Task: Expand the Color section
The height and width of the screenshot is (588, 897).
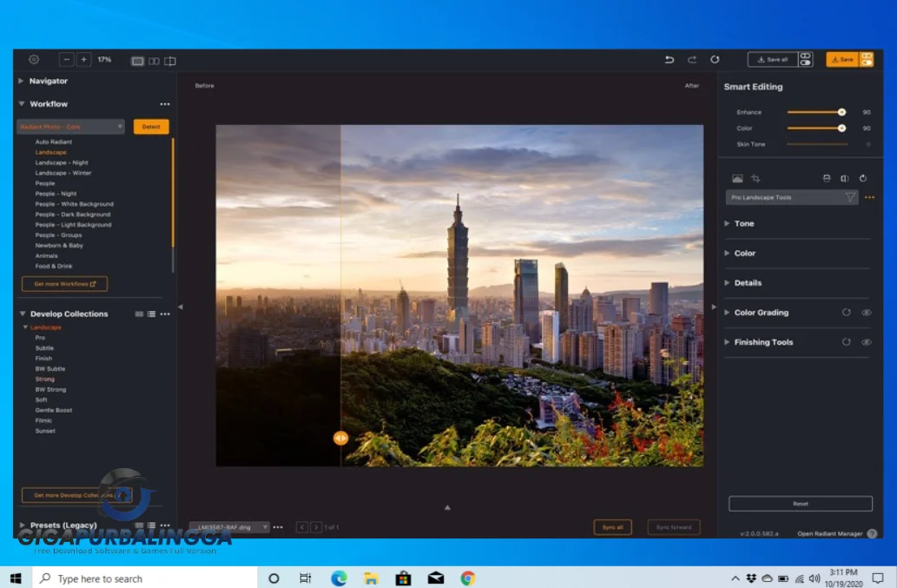Action: [727, 254]
